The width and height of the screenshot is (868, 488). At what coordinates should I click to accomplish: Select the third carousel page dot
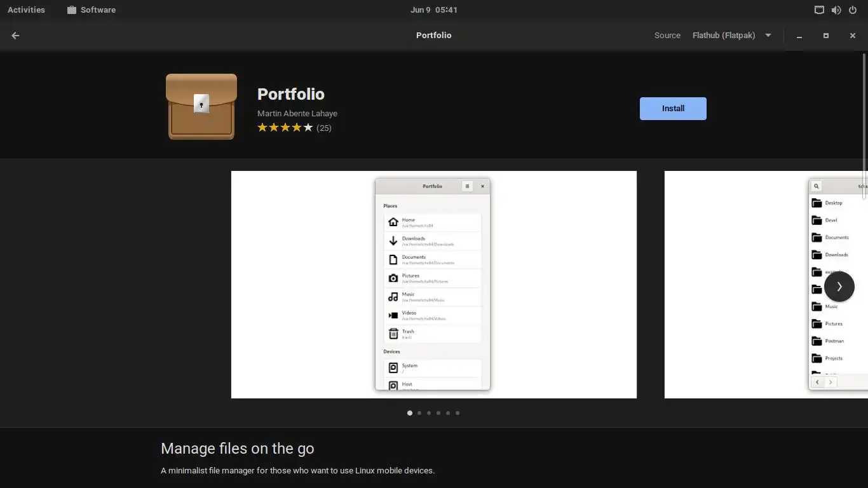click(x=429, y=413)
